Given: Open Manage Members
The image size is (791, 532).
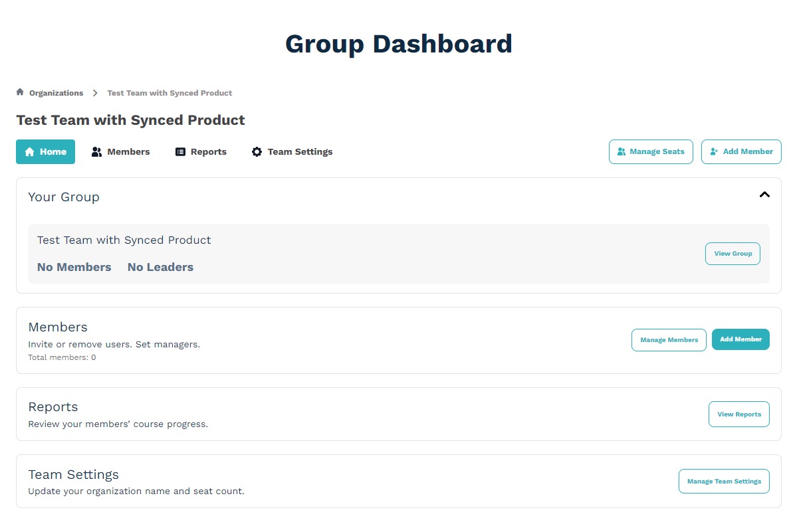Looking at the screenshot, I should pos(669,339).
